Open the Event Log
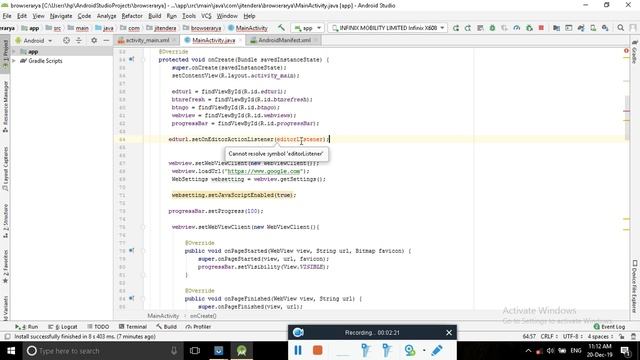Viewport: 640px width, 360px height. (x=609, y=327)
